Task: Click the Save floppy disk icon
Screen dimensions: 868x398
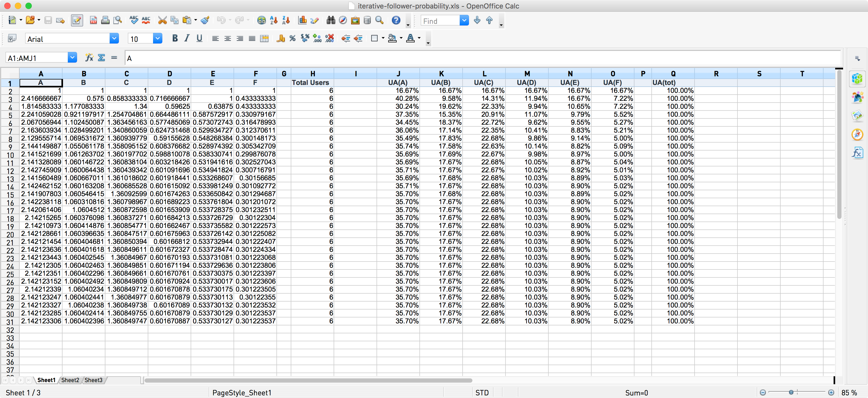Action: (48, 21)
